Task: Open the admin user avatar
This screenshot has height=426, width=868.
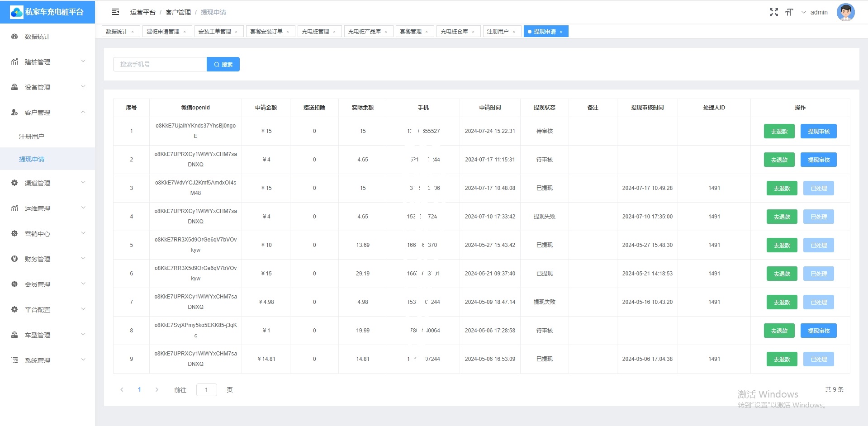Action: pos(845,12)
